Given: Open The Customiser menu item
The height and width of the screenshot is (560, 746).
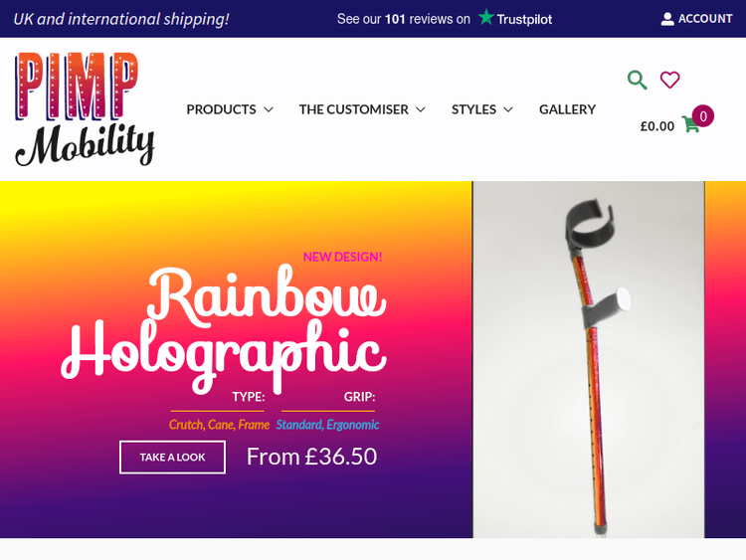Looking at the screenshot, I should click(353, 109).
